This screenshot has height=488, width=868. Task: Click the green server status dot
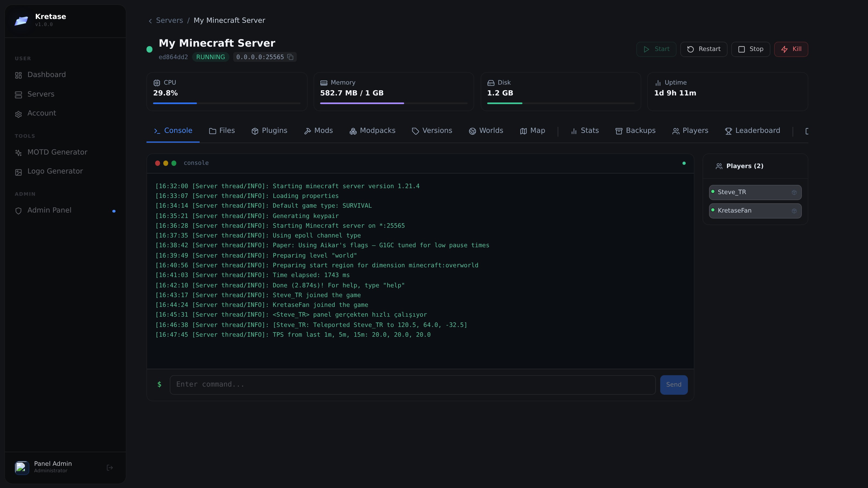tap(150, 50)
